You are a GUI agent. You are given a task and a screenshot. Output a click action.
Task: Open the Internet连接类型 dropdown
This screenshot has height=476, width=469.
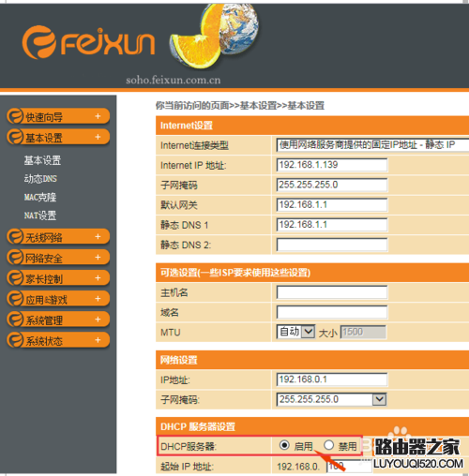(372, 145)
